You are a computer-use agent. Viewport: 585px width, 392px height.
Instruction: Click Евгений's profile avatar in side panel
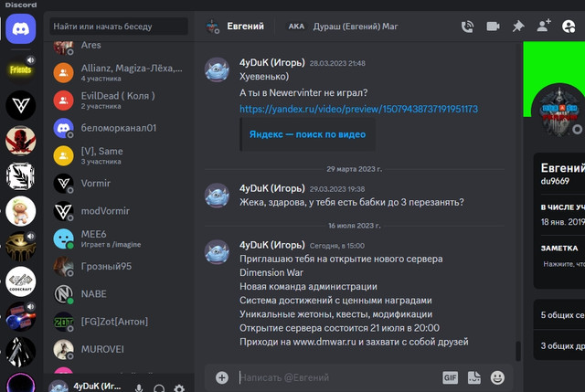pyautogui.click(x=559, y=111)
